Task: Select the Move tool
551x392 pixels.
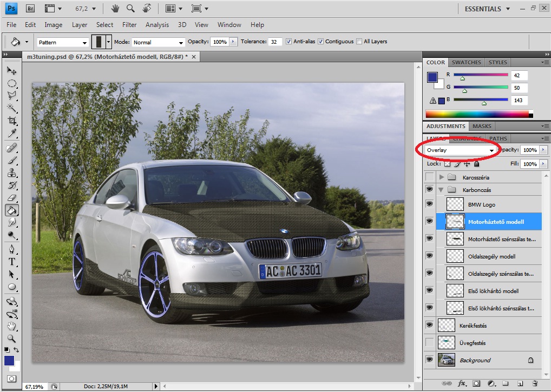Action: [11, 71]
